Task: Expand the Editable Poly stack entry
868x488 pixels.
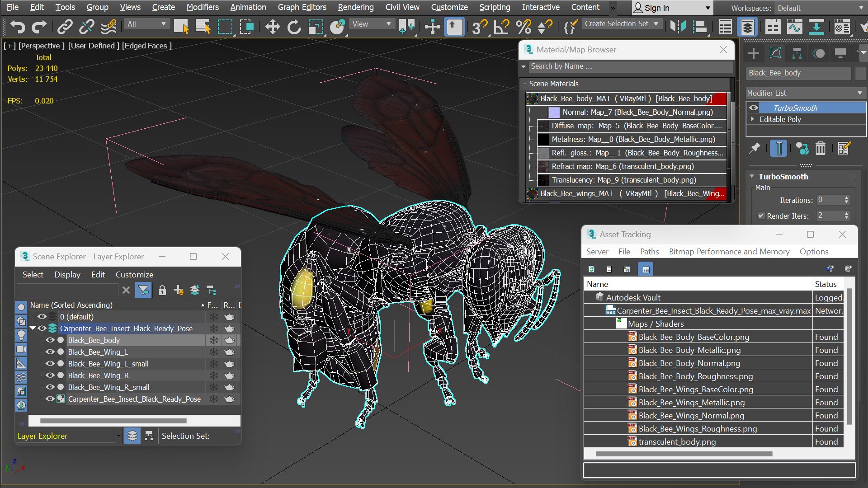Action: point(753,119)
